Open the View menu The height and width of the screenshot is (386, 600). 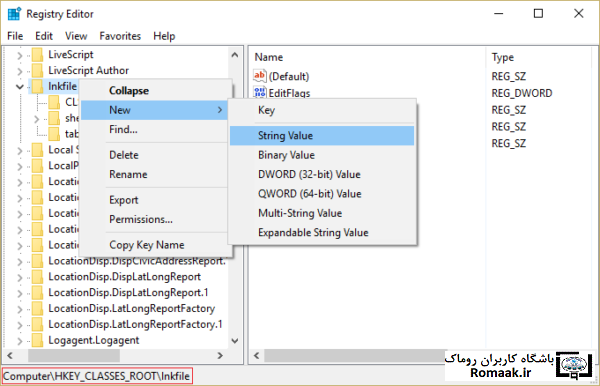(76, 36)
